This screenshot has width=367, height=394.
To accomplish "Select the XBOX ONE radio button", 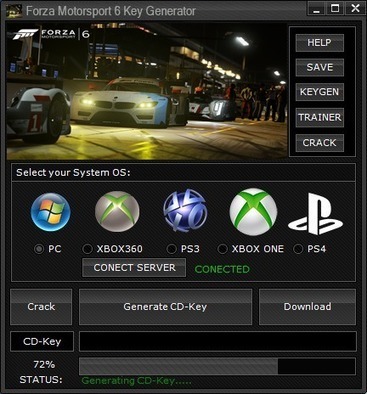I will (x=222, y=249).
